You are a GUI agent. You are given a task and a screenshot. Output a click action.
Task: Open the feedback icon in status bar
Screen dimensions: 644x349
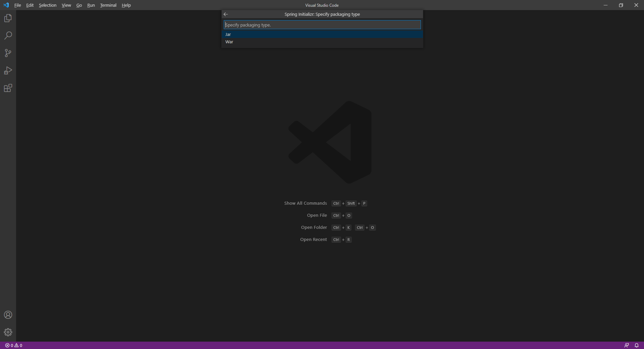(x=627, y=345)
